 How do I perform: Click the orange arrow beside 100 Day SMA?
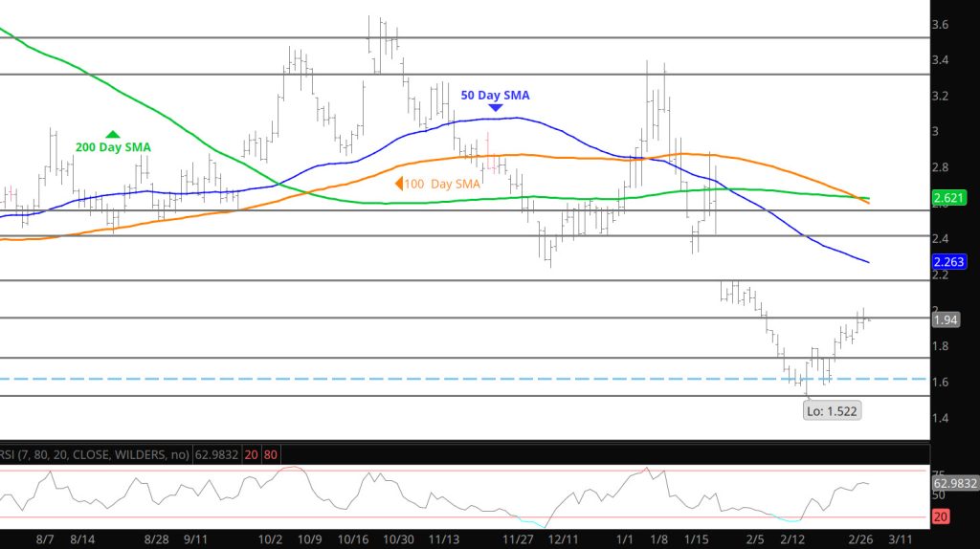click(398, 184)
